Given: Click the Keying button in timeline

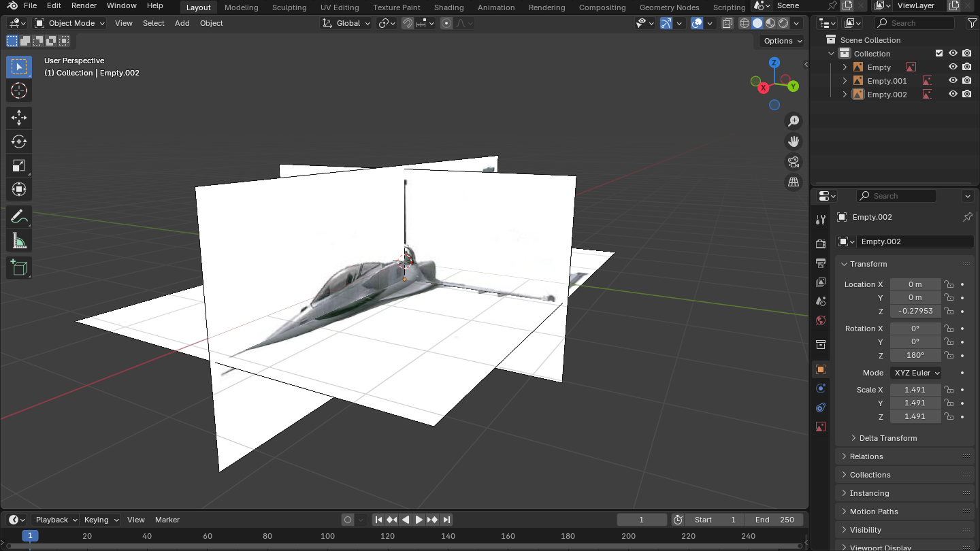Looking at the screenshot, I should pyautogui.click(x=100, y=520).
